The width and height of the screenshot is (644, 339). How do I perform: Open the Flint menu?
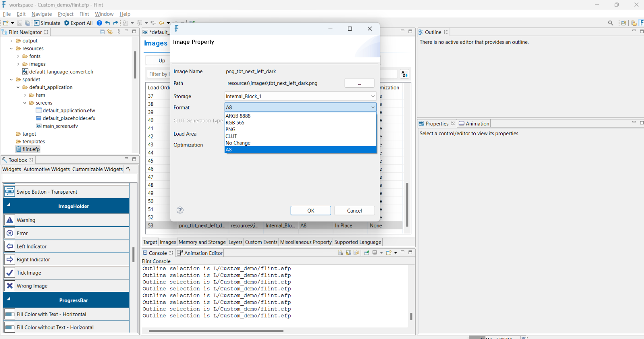click(x=84, y=14)
